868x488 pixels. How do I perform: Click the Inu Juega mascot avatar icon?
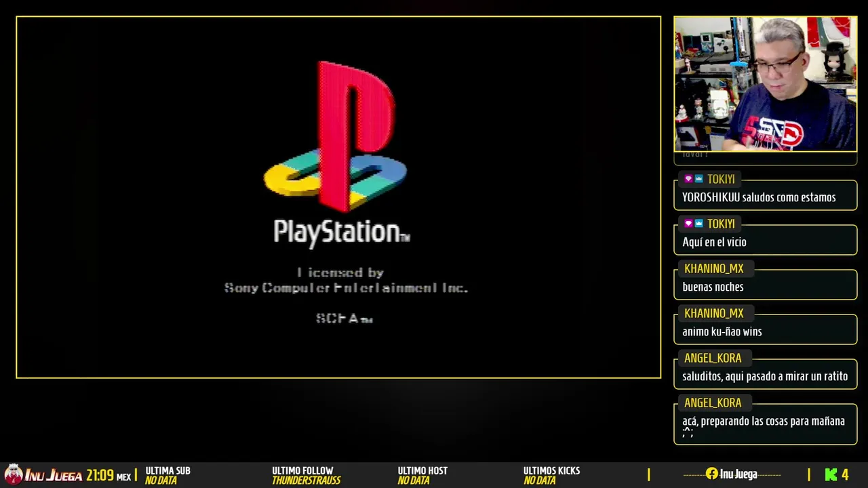(x=14, y=474)
